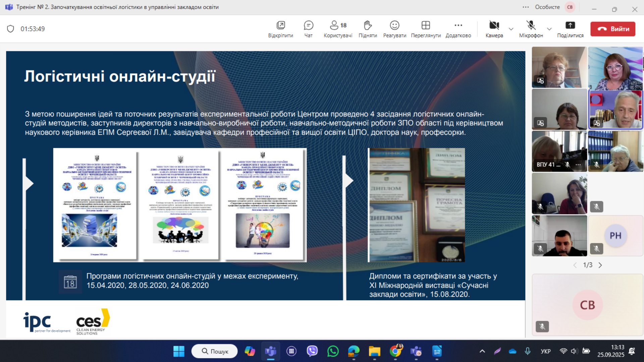Expand camera options dropdown arrow
The image size is (644, 362).
point(511,29)
